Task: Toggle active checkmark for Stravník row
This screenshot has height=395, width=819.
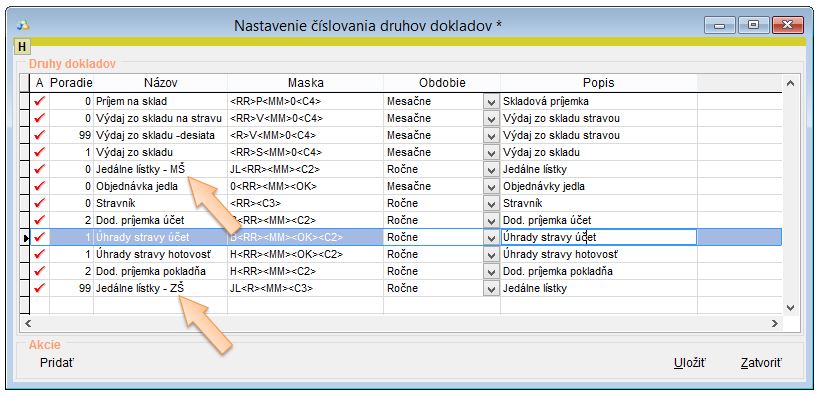Action: [x=40, y=203]
